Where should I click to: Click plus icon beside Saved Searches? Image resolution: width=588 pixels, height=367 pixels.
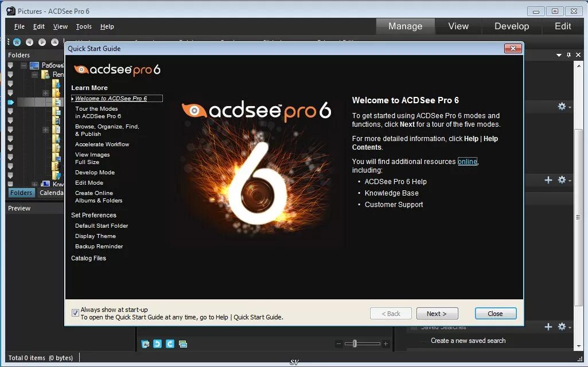pos(548,327)
